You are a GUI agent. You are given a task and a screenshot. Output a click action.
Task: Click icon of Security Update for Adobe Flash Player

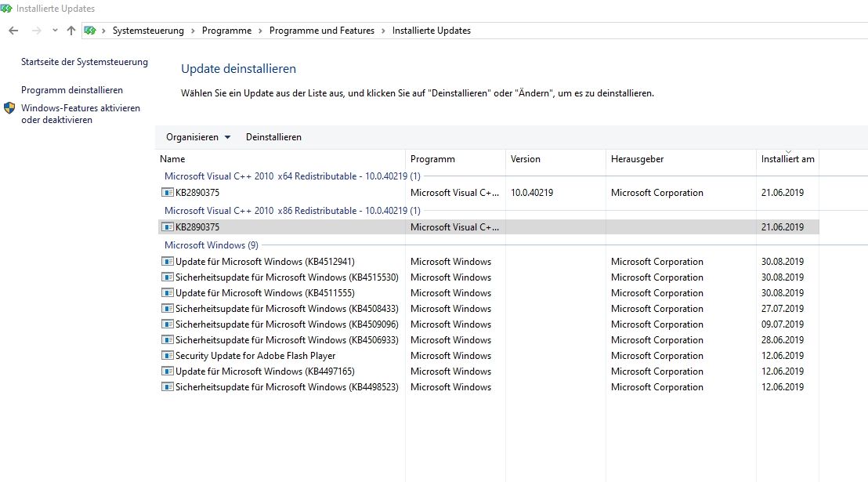(x=168, y=356)
